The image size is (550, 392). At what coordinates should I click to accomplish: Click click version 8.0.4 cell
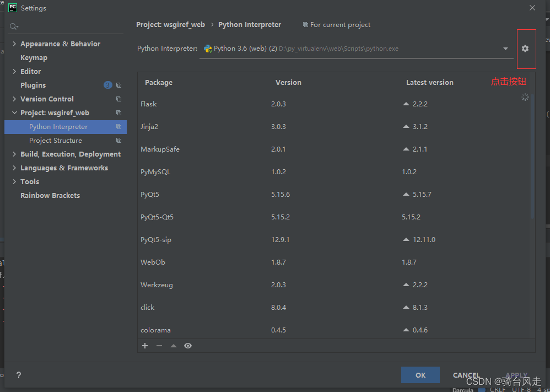[278, 307]
